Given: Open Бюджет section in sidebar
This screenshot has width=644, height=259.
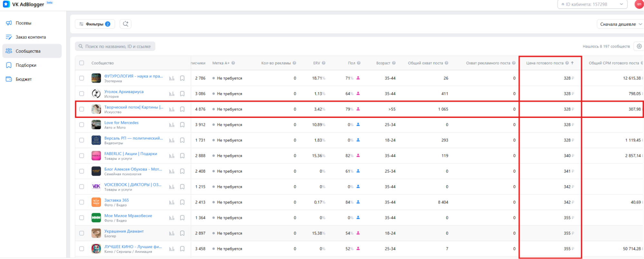Looking at the screenshot, I should click(24, 79).
